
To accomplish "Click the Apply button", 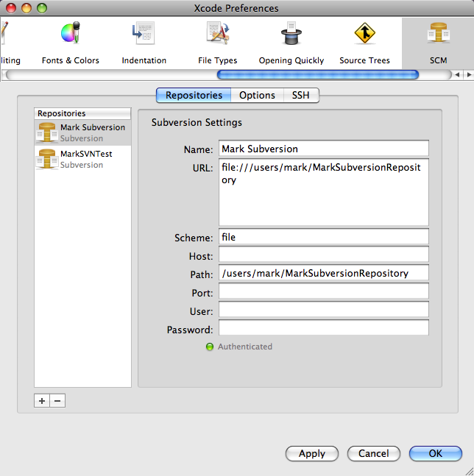I will (312, 453).
